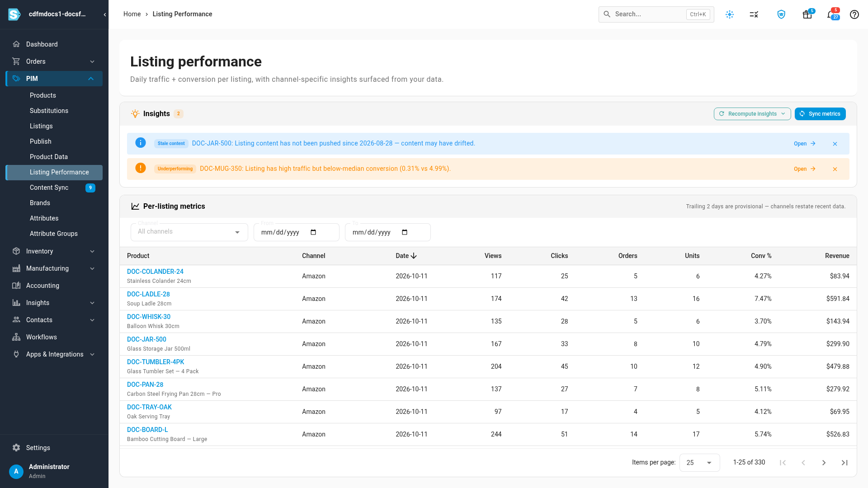Screen dimensions: 868x488
Task: Open the Recompute insights dropdown button
Action: tap(752, 114)
